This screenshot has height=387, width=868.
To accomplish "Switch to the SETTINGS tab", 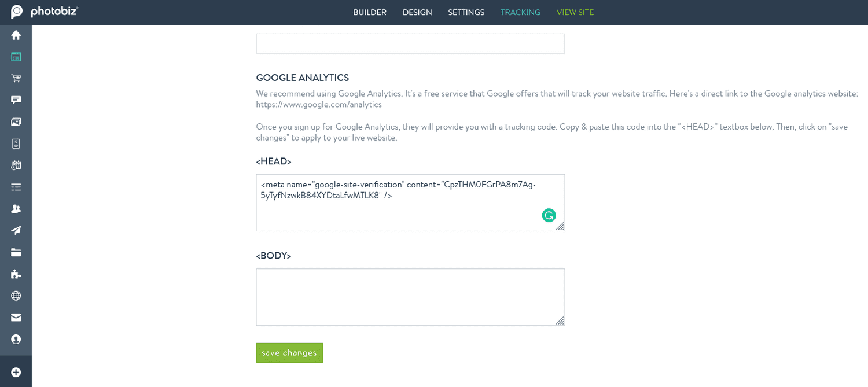I will [x=466, y=12].
